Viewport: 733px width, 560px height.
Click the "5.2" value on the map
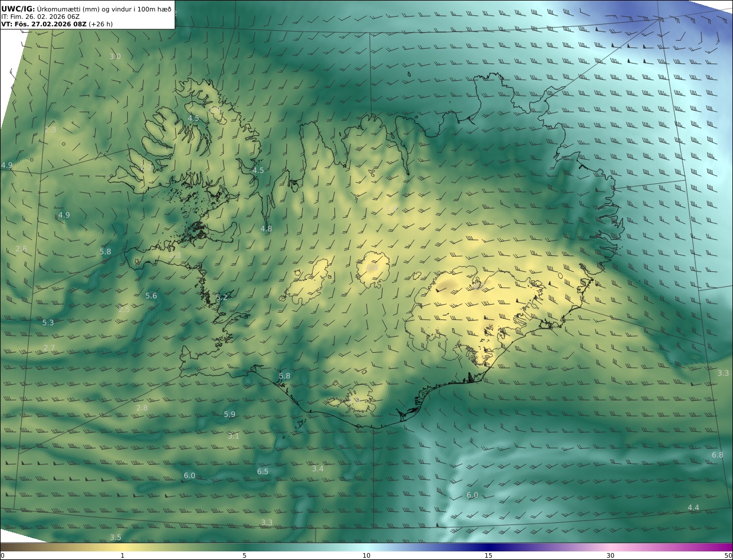point(222,297)
